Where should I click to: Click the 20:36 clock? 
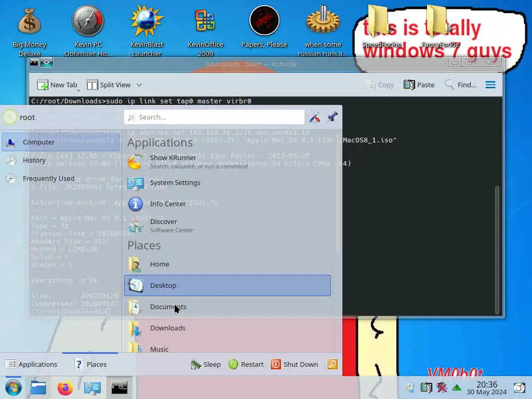486,388
